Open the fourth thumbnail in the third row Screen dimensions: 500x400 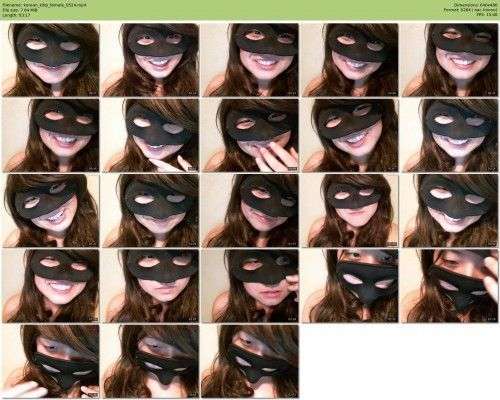pyautogui.click(x=350, y=211)
